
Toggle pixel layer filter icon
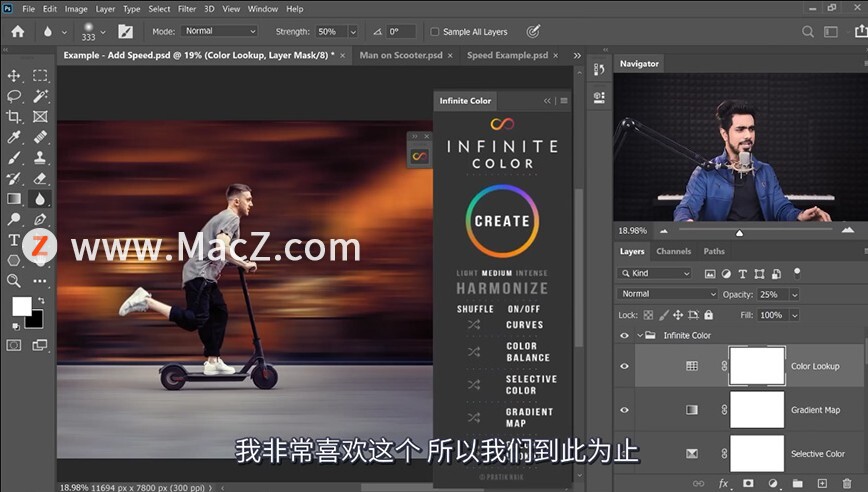point(710,273)
